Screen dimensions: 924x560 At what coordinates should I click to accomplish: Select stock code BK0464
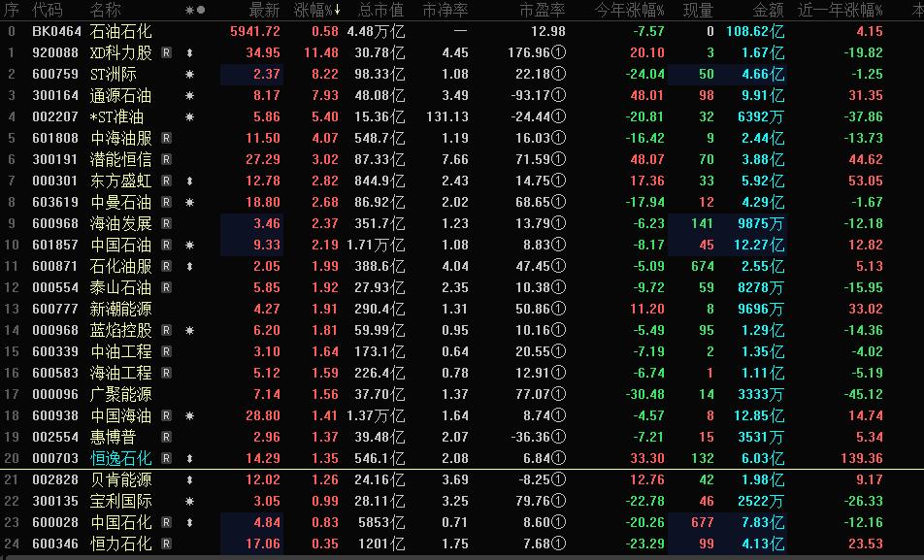tap(56, 31)
